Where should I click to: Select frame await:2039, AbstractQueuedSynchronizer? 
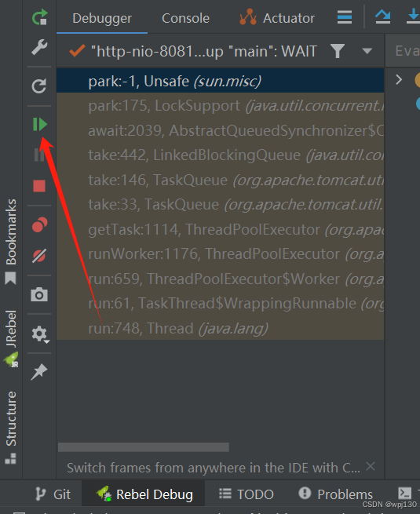[x=220, y=130]
